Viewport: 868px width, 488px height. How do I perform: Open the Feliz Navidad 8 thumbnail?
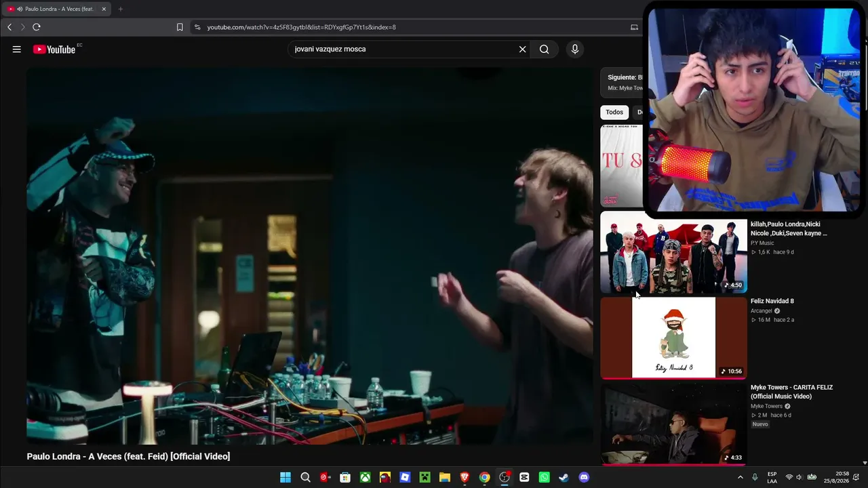tap(673, 338)
